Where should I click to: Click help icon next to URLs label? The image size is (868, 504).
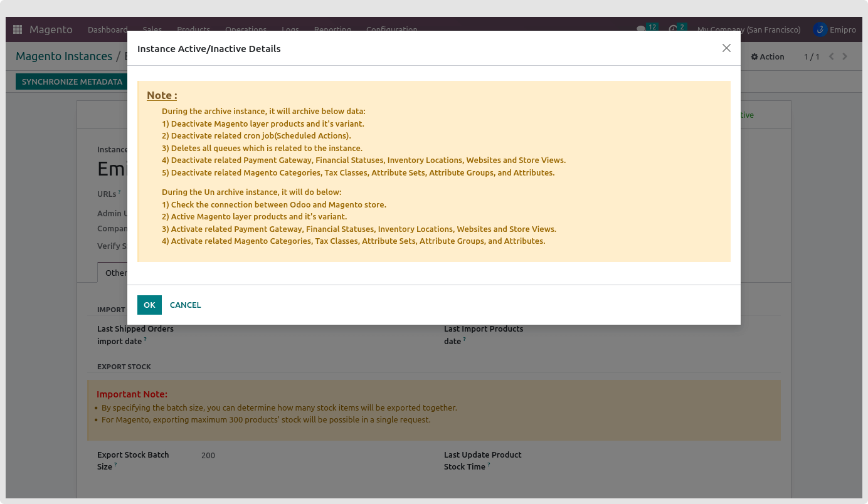(x=119, y=192)
